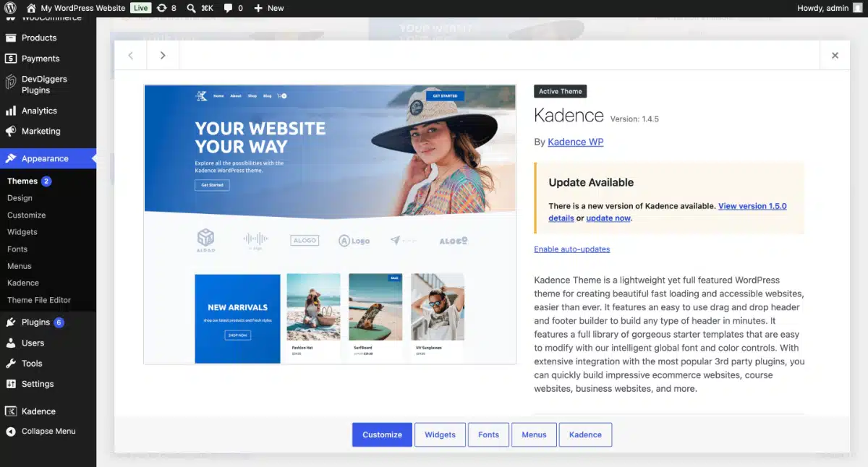Viewport: 868px width, 467px height.
Task: Open the search magnifier icon in admin bar
Action: (192, 8)
